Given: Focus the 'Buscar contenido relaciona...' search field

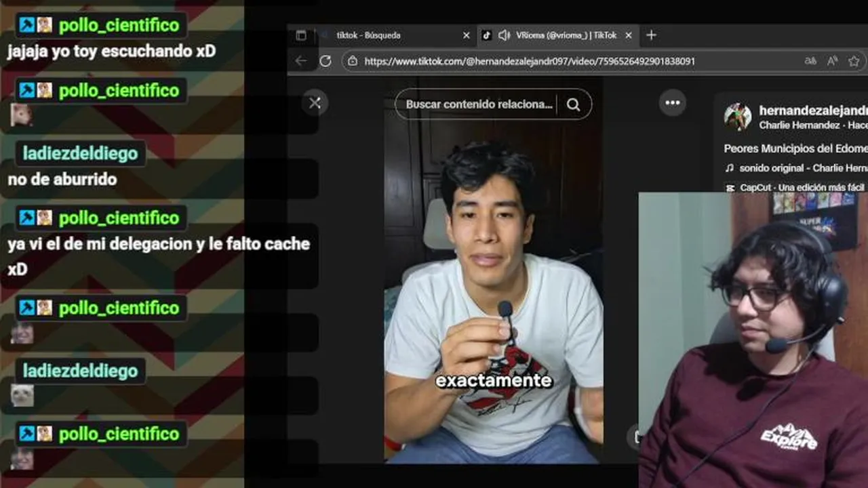Looking at the screenshot, I should (x=479, y=104).
